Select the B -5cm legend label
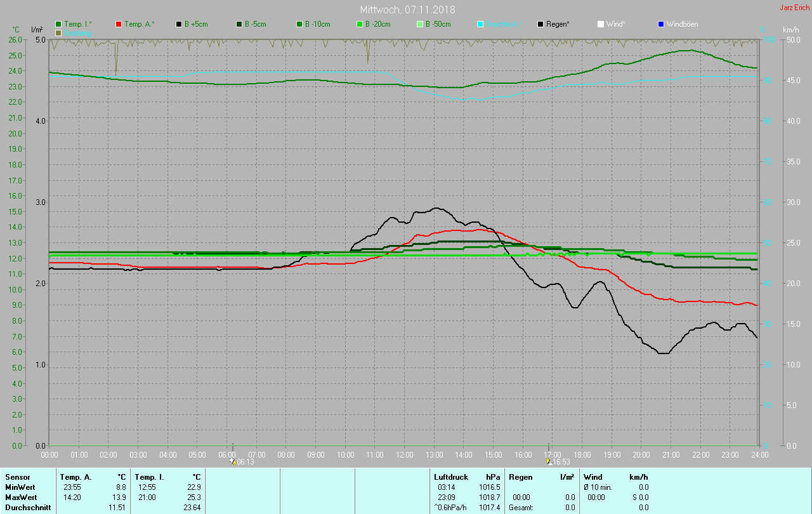812x514 pixels. pos(255,24)
